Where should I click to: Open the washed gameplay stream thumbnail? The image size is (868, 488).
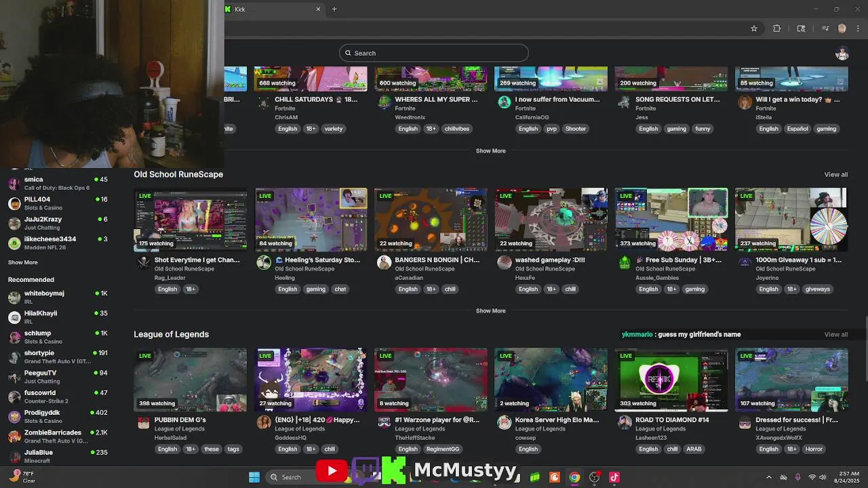(551, 220)
